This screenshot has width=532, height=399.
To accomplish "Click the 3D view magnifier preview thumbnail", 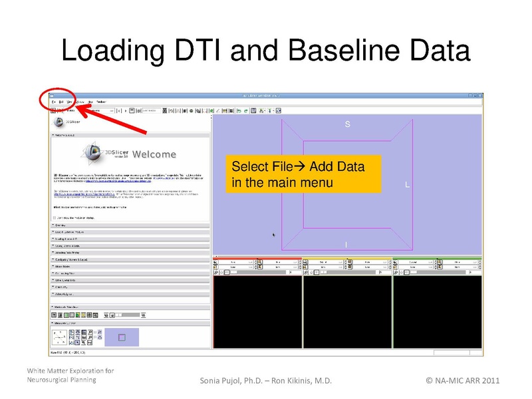I will [122, 337].
